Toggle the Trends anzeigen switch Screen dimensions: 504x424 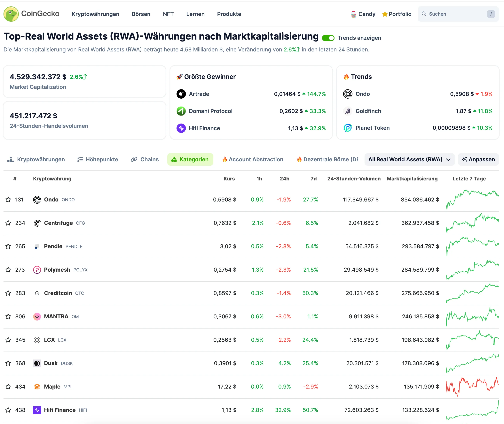click(x=328, y=38)
